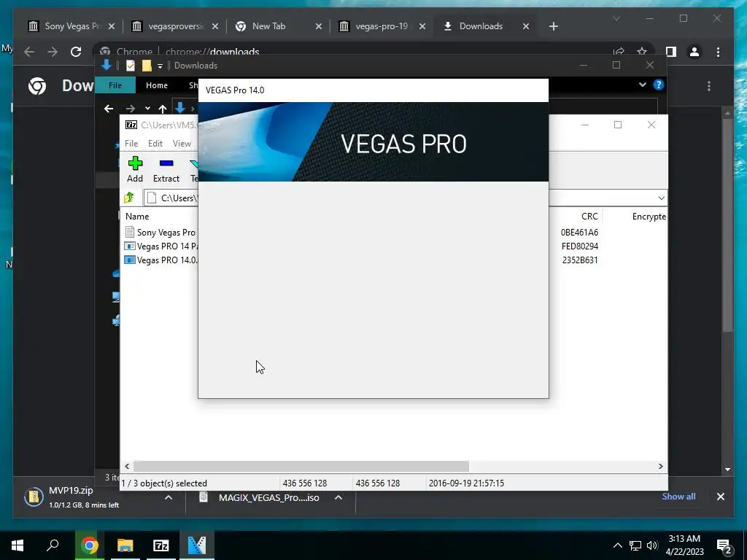Select the Vegas PRO 14.0 installer row

click(x=160, y=260)
